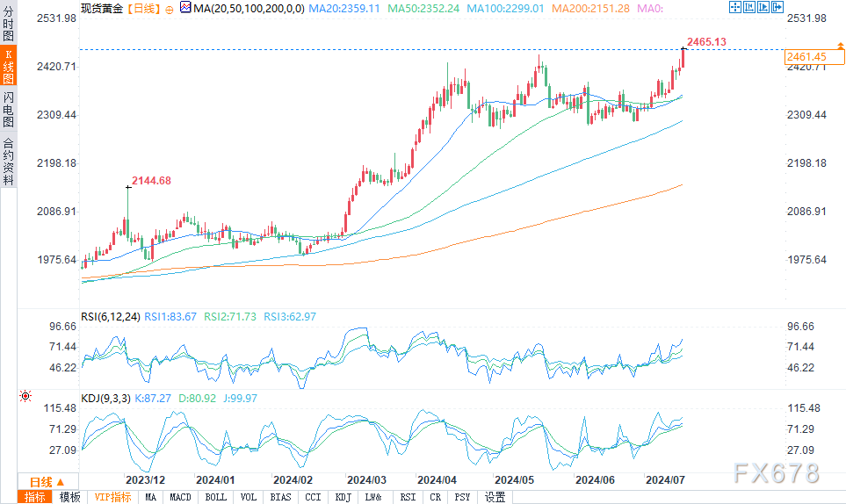Click the J:99.97 value
846x504 pixels.
(x=240, y=399)
